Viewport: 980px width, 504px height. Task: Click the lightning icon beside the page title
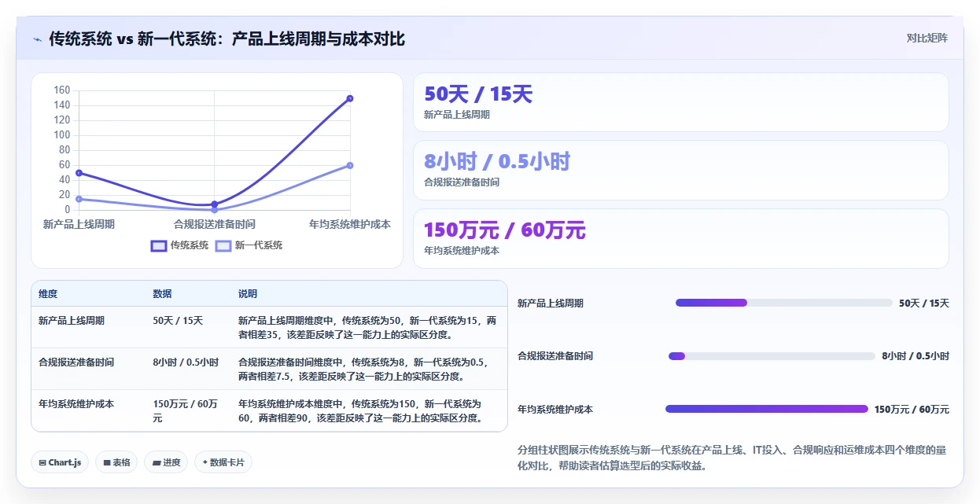[37, 39]
